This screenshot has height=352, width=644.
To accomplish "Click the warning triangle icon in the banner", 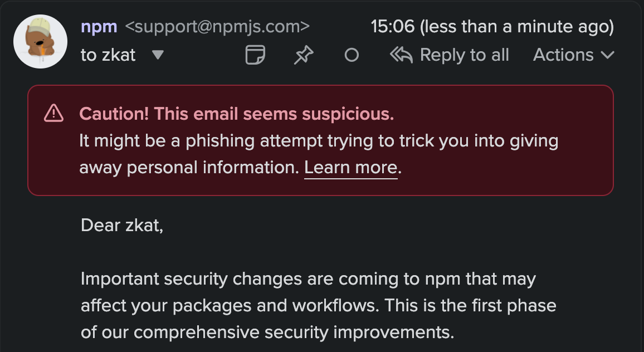I will pos(53,114).
